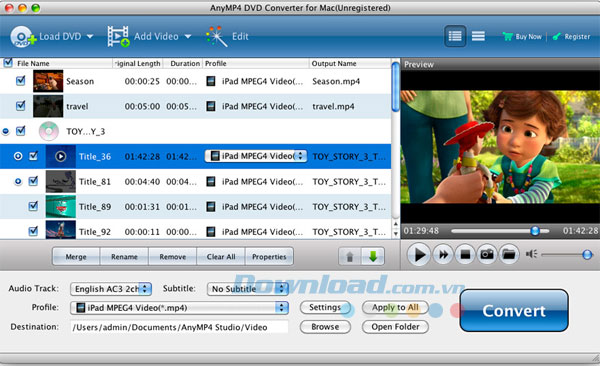600x366 pixels.
Task: Click the profile icon in travel row
Action: click(210, 106)
